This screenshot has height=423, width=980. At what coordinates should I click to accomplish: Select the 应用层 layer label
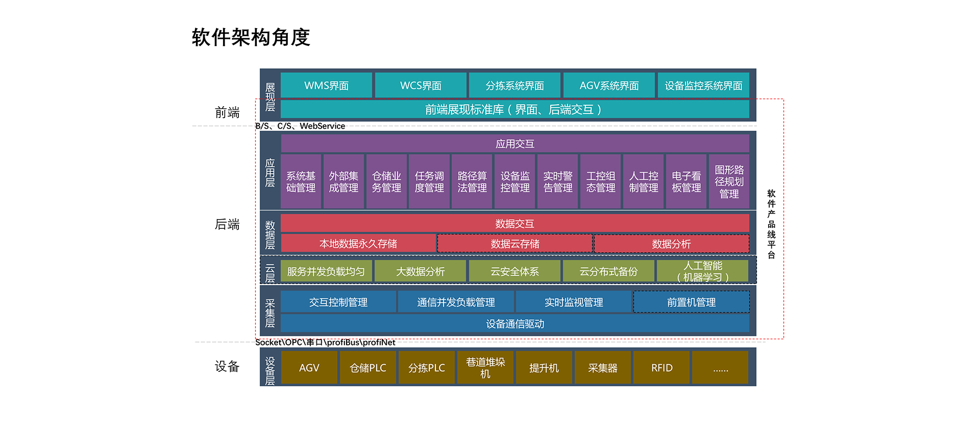pos(270,173)
